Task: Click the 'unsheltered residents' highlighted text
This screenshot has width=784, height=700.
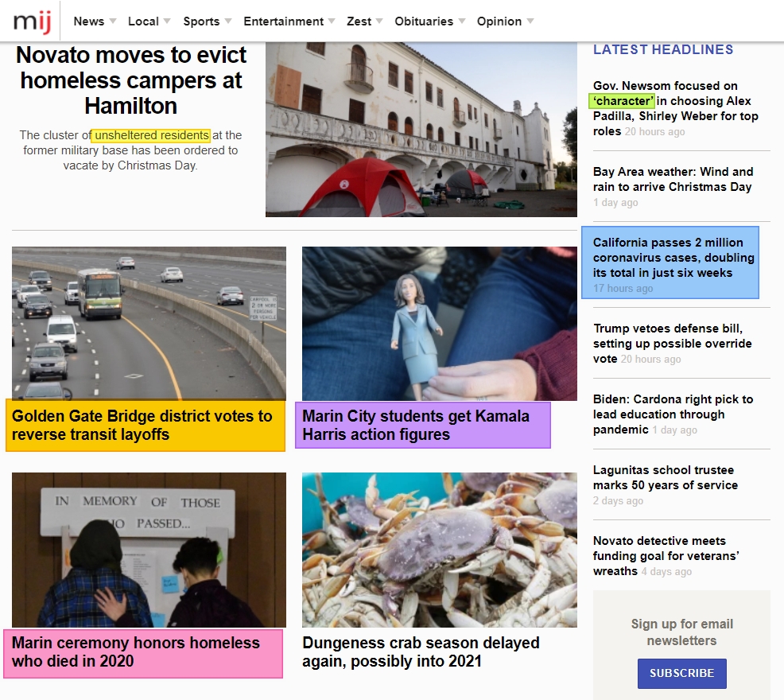Action: [152, 135]
